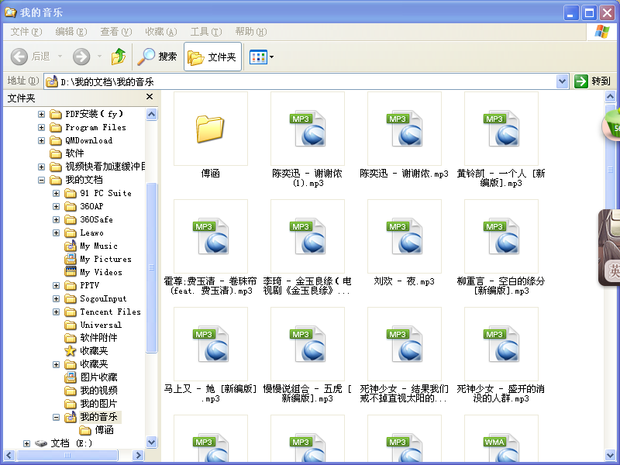Screen dimensions: 620x465
Task: Select 慢慢说组合 - 五虎 mp3 icon
Action: pyautogui.click(x=308, y=344)
